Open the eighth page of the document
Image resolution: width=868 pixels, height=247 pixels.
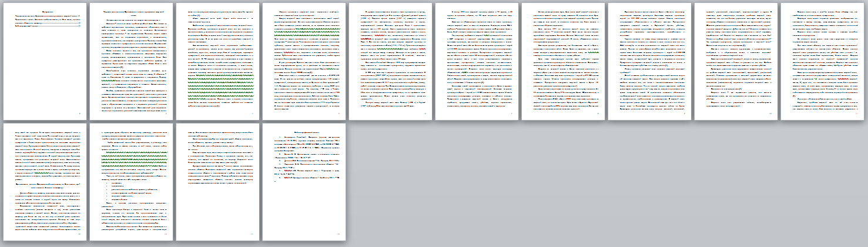pos(649,61)
